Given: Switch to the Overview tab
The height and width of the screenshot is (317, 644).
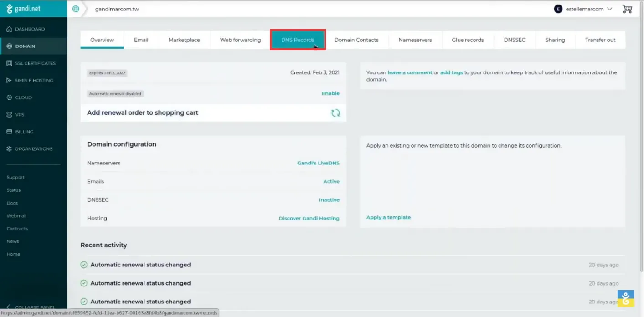Looking at the screenshot, I should (102, 40).
